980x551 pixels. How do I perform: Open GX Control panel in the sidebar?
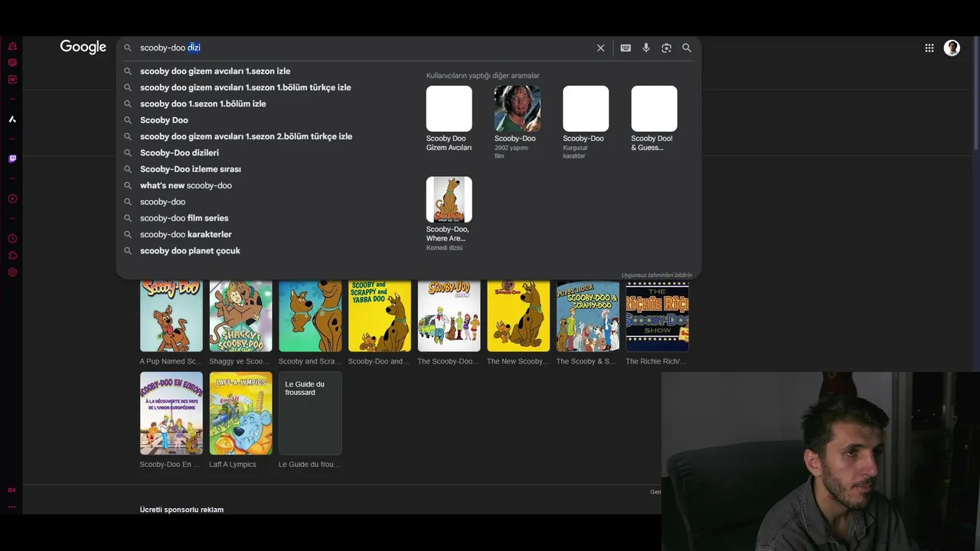pyautogui.click(x=12, y=63)
